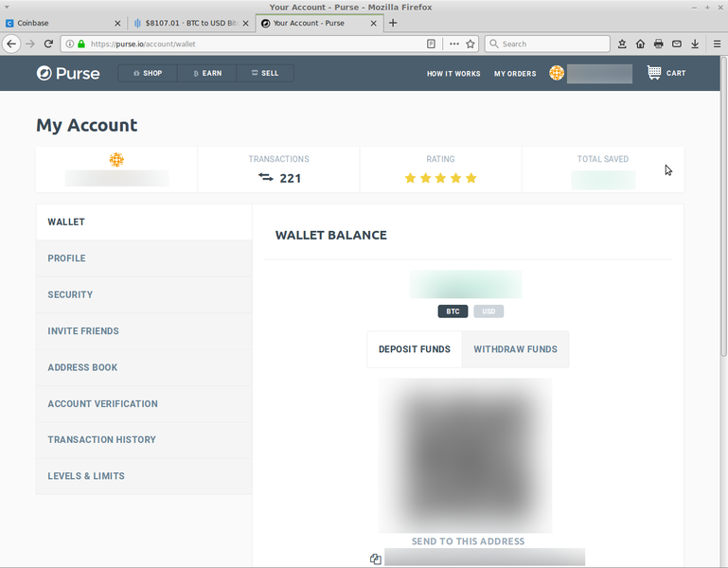Viewport: 728px width, 568px height.
Task: Go to My Orders
Action: tap(515, 74)
